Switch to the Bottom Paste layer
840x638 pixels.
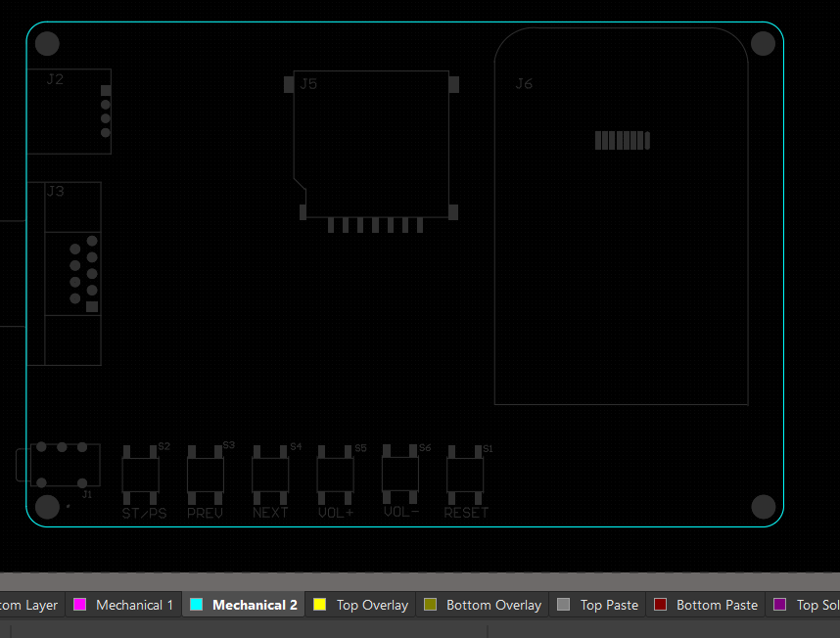click(716, 605)
